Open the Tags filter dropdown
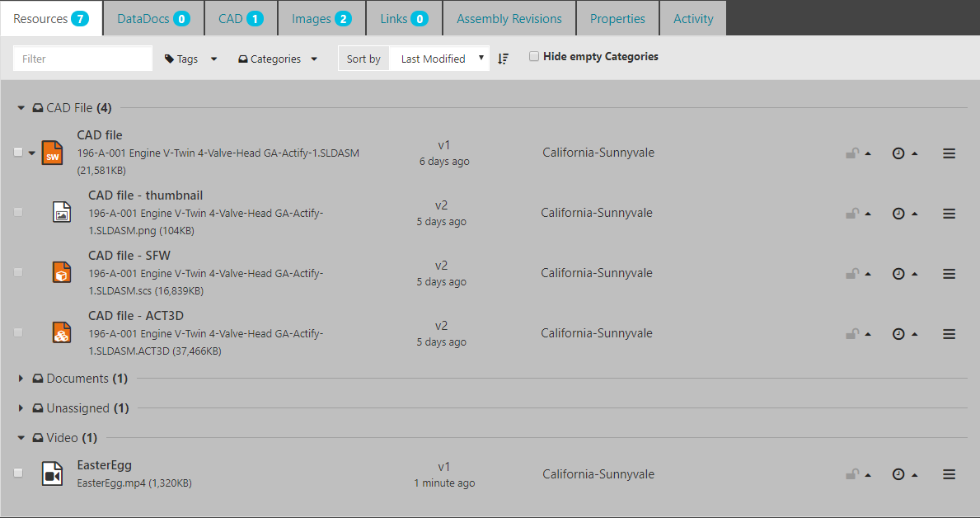980x518 pixels. (x=190, y=59)
